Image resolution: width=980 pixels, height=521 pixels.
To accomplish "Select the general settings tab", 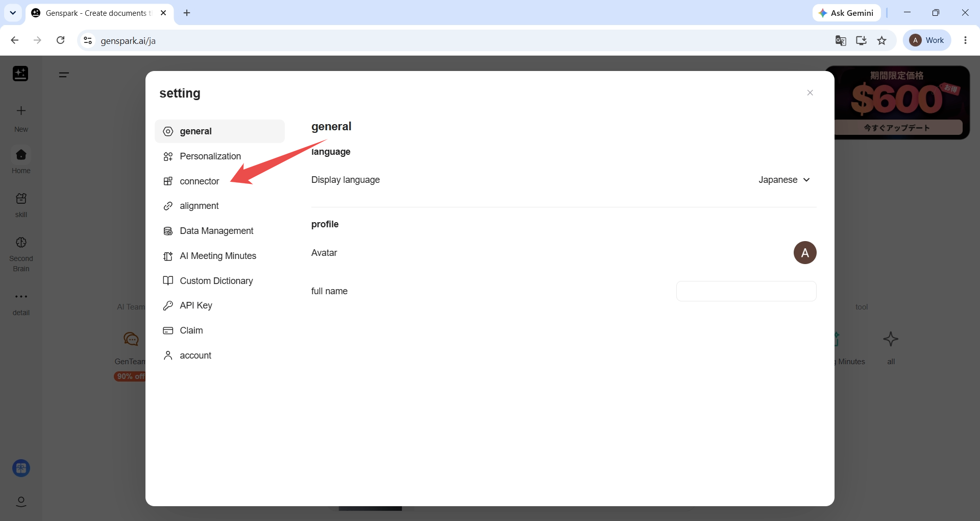I will (x=219, y=131).
